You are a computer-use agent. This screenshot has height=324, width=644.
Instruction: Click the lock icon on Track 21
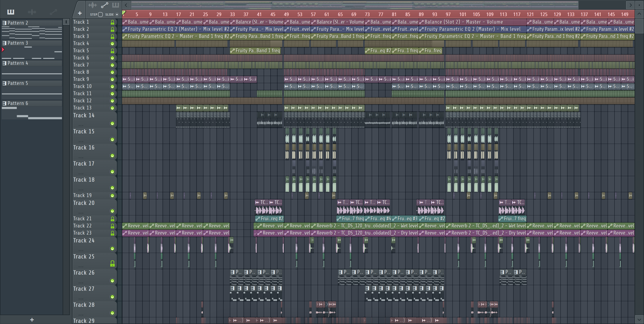click(x=112, y=219)
